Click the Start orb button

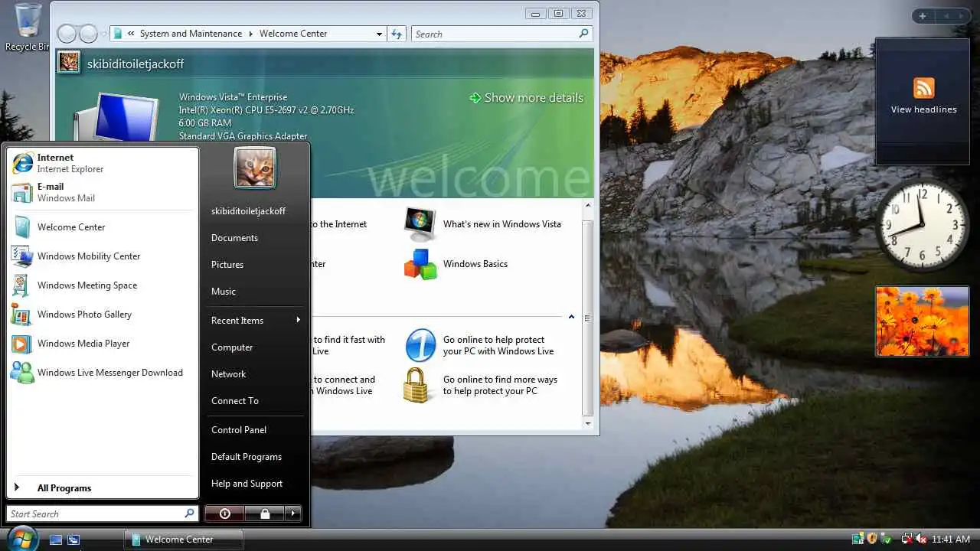click(21, 538)
